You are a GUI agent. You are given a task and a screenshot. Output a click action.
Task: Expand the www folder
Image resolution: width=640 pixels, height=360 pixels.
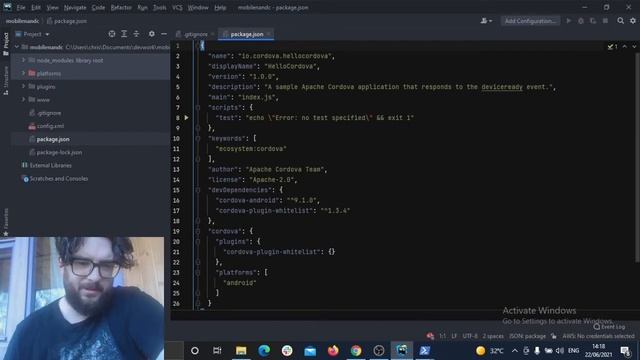[24, 100]
